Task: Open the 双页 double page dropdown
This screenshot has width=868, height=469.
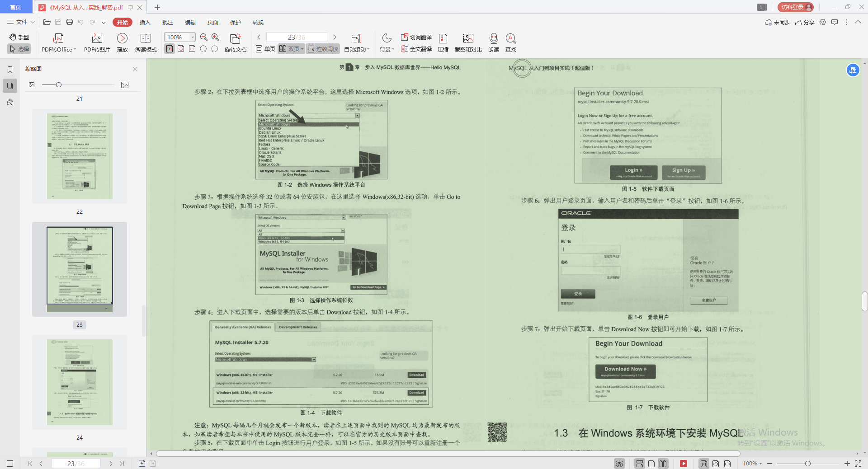Action: click(x=291, y=49)
